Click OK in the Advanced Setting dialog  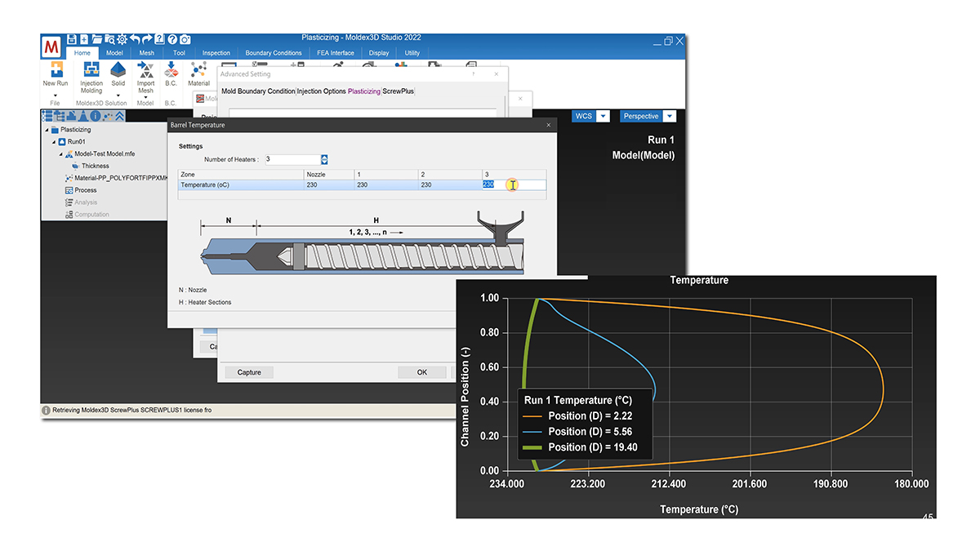[422, 372]
